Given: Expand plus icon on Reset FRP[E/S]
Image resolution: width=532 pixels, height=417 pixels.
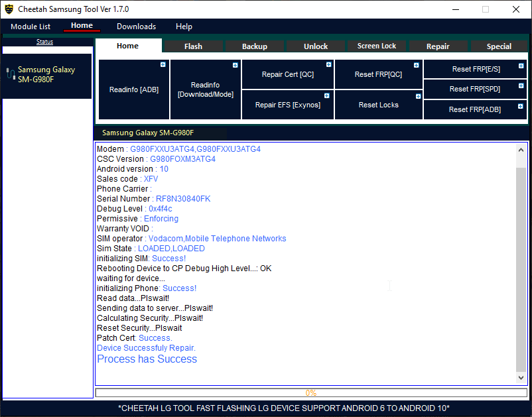Looking at the screenshot, I should (x=521, y=66).
